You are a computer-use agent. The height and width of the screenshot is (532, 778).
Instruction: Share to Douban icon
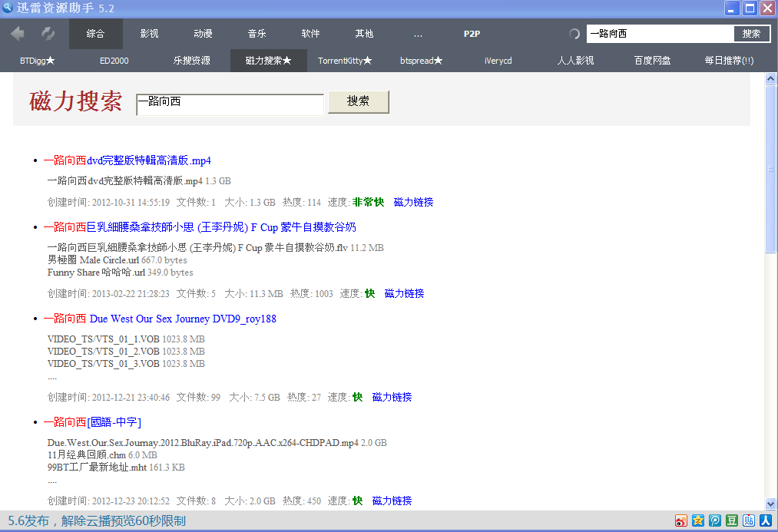coord(731,520)
